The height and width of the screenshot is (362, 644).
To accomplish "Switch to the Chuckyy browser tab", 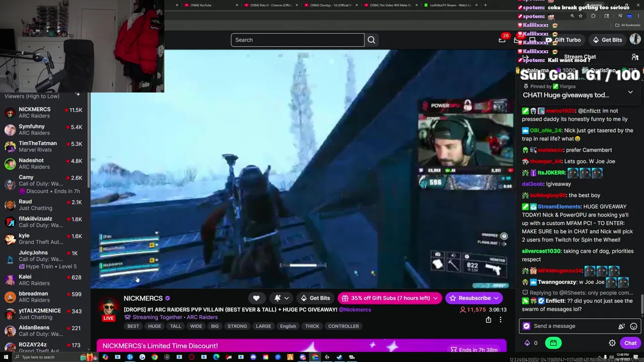I will tap(332, 5).
